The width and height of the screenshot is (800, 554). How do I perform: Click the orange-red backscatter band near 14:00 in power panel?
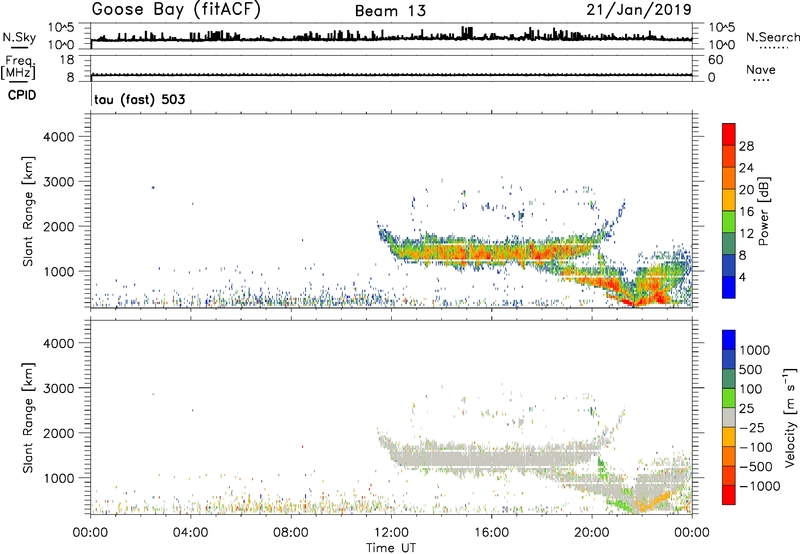(x=441, y=251)
